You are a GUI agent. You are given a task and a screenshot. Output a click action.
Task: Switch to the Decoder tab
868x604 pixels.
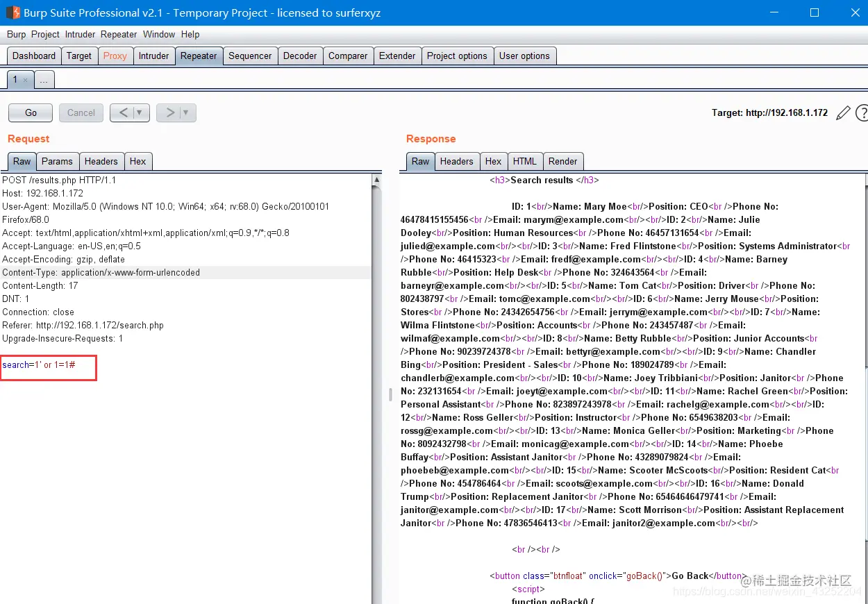tap(300, 56)
